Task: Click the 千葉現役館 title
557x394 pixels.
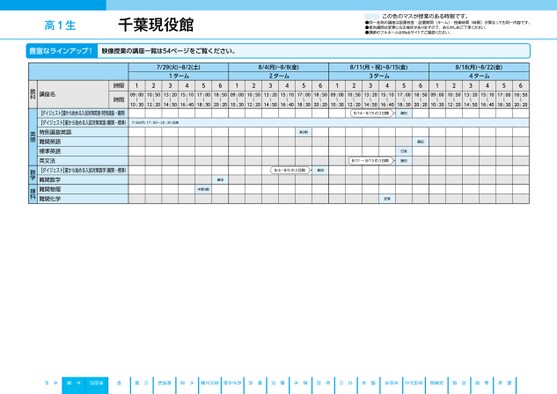Action: [x=156, y=25]
